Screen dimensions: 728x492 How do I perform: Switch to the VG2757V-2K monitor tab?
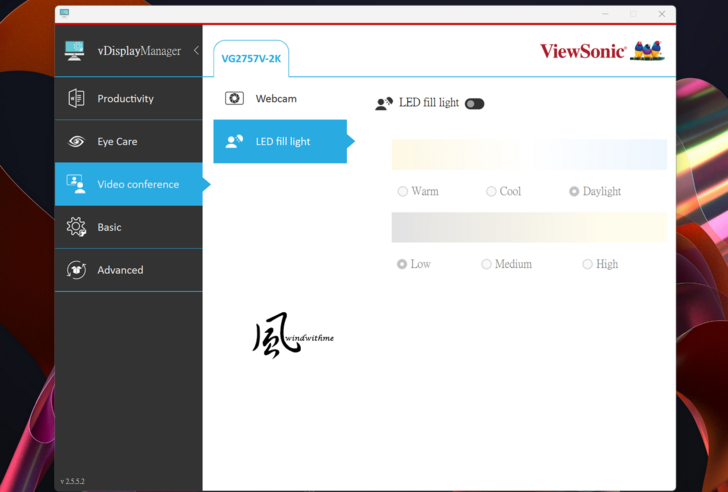coord(251,59)
